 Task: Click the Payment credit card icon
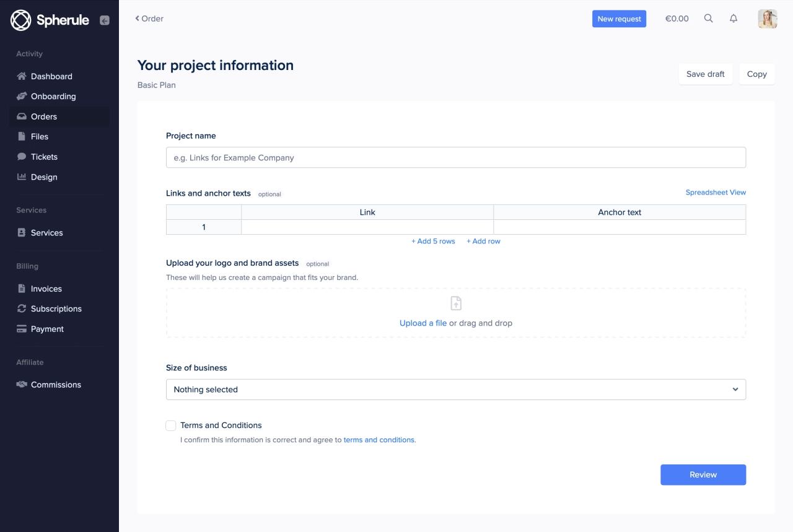click(22, 329)
